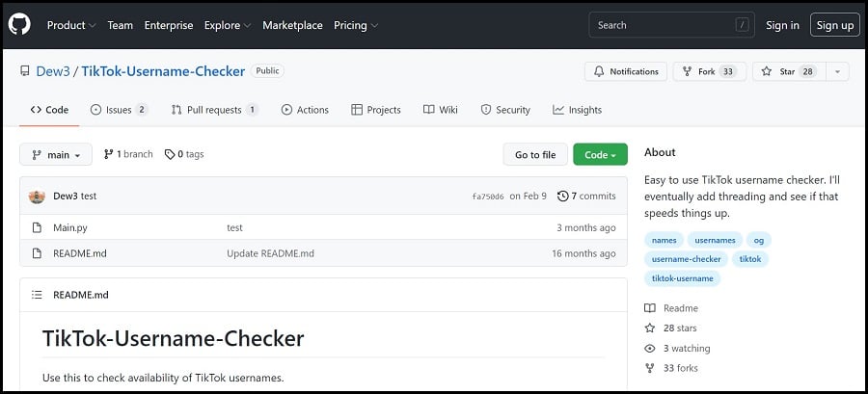This screenshot has width=868, height=394.
Task: Select the usernames topic tag
Action: click(716, 240)
